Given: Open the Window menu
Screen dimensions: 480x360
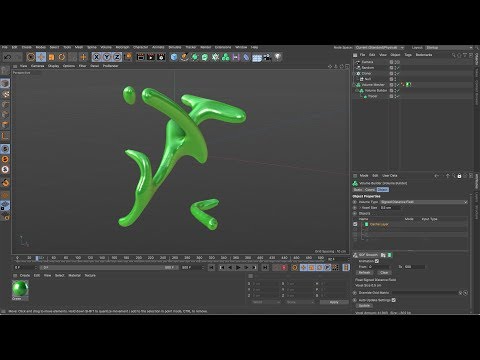Looking at the screenshot, I should coord(241,47).
